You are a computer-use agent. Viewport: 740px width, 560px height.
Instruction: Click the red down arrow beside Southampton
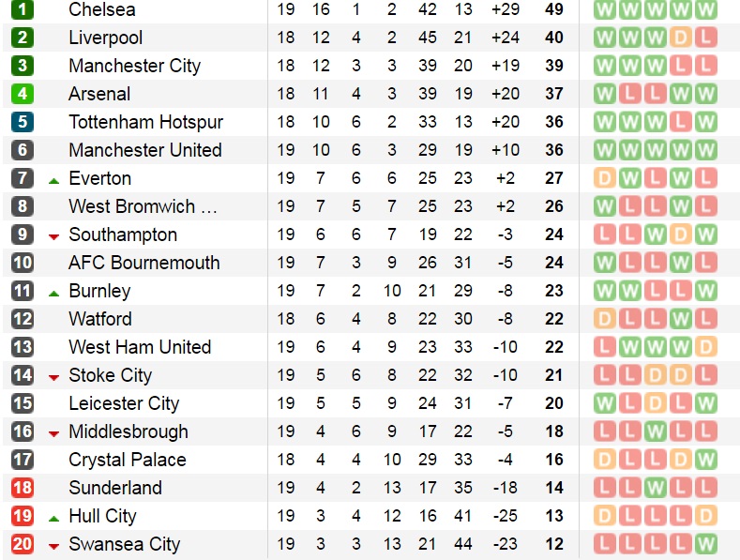pos(53,236)
